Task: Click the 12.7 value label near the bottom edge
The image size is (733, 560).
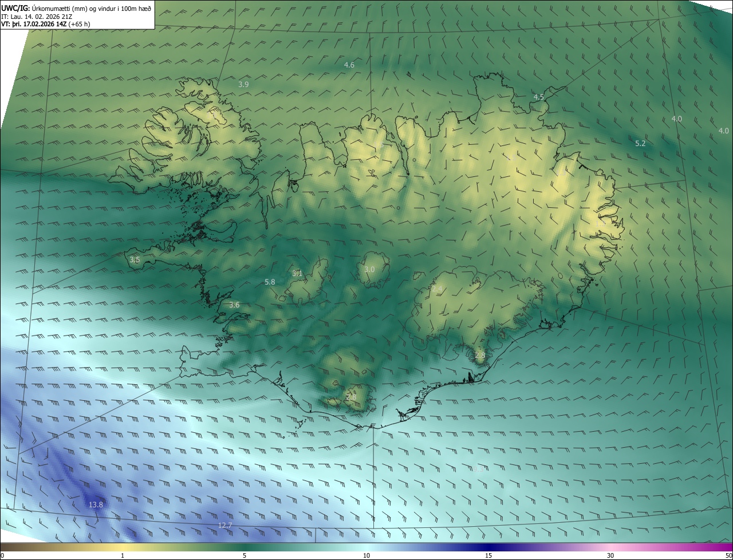Action: tap(225, 526)
